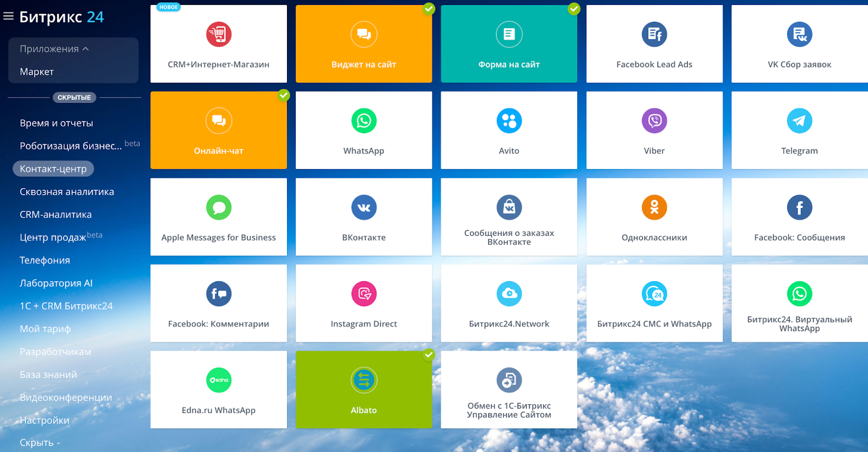Click the Edna.ru WhatsApp green icon
The image size is (868, 452).
coord(219,380)
